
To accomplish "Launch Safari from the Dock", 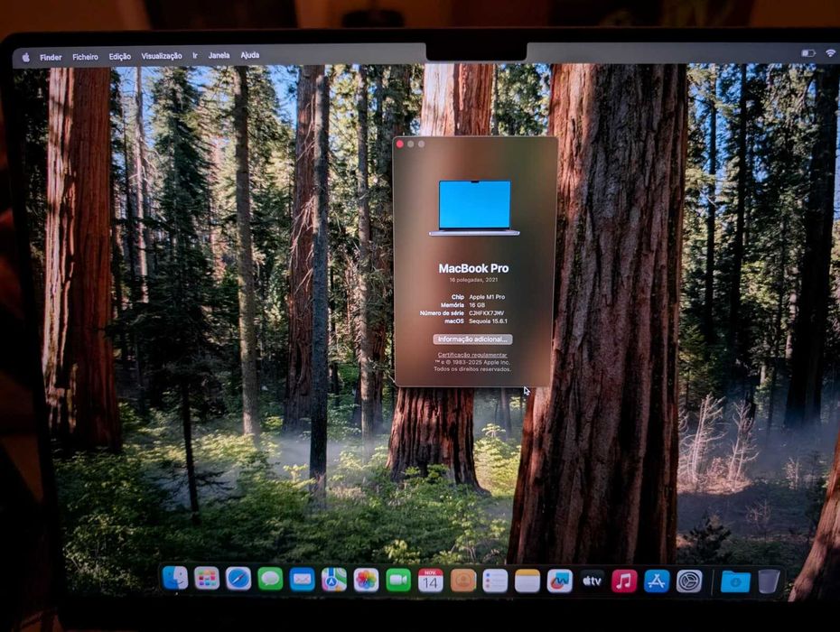I will [x=238, y=580].
